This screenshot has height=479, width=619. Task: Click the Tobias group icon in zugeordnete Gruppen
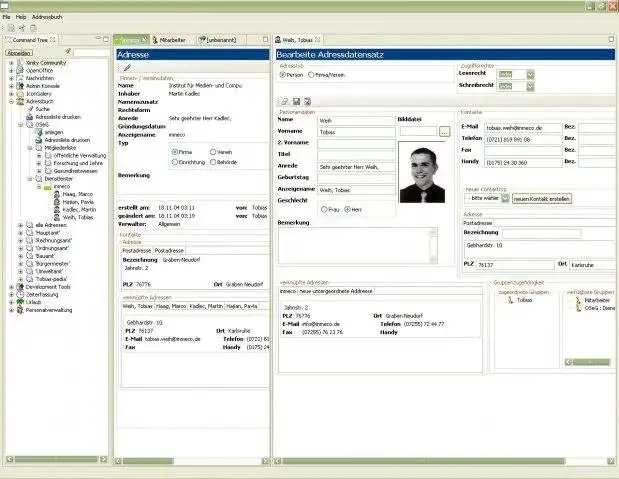510,300
